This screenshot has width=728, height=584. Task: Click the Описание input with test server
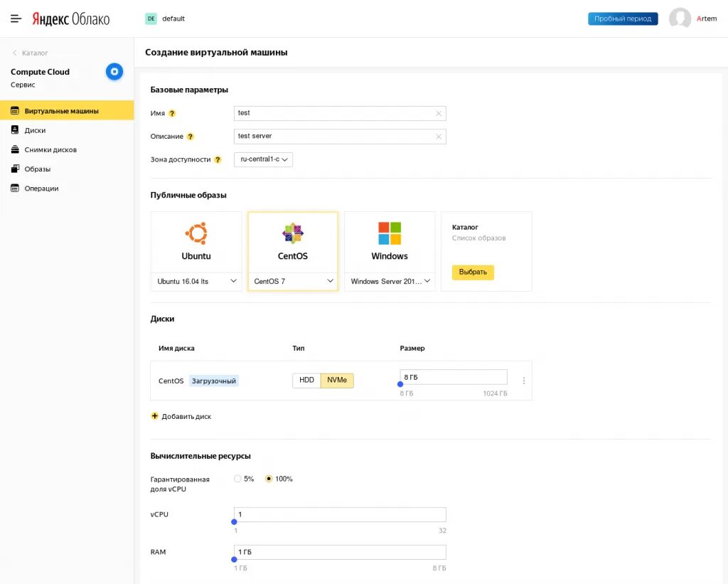click(340, 137)
